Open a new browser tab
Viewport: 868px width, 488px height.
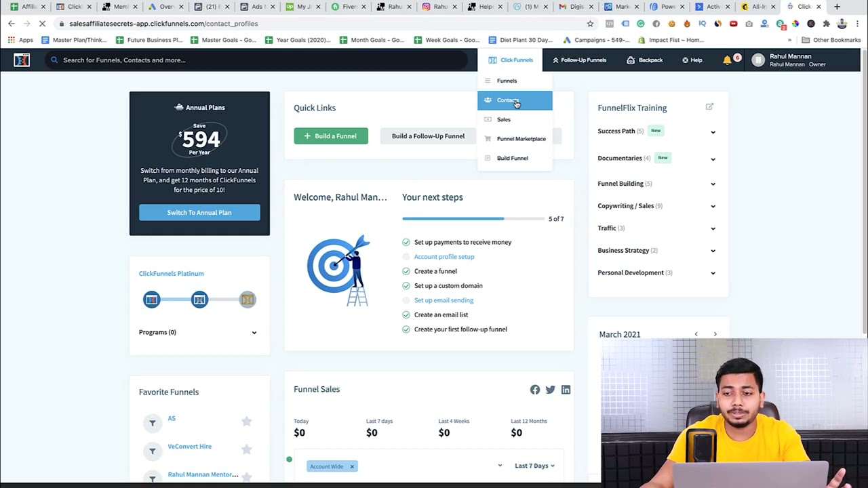coord(837,7)
